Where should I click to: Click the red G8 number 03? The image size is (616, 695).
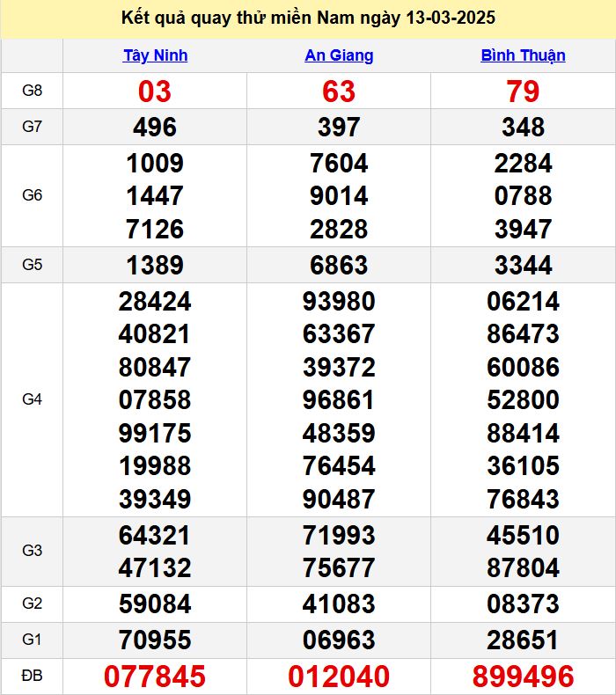point(155,91)
